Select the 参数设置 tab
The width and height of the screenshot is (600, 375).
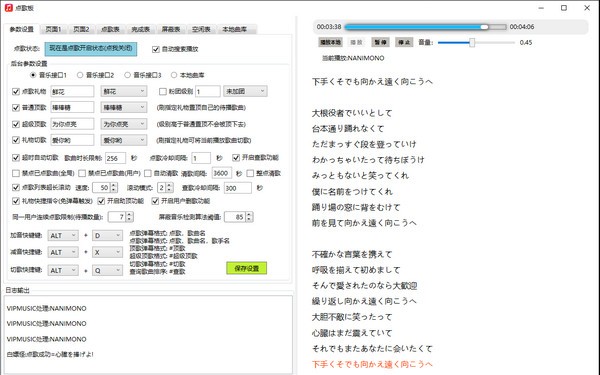[x=21, y=29]
